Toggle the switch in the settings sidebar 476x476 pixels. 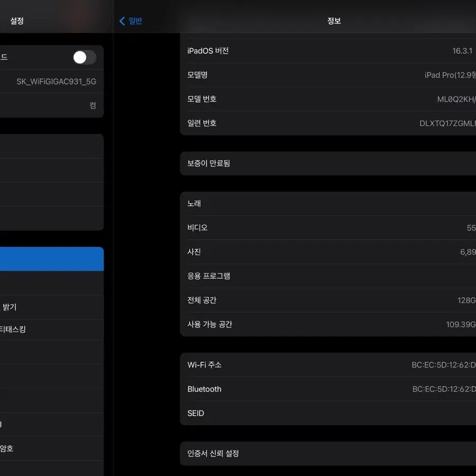coord(85,57)
